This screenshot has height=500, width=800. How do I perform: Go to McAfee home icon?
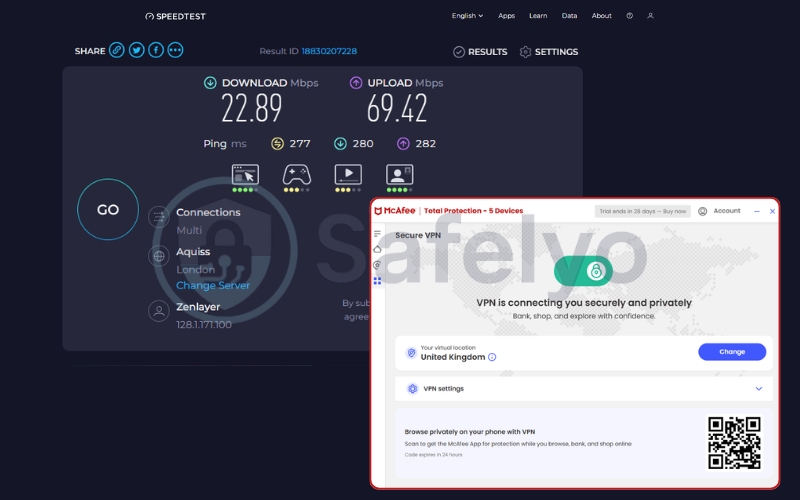(377, 249)
